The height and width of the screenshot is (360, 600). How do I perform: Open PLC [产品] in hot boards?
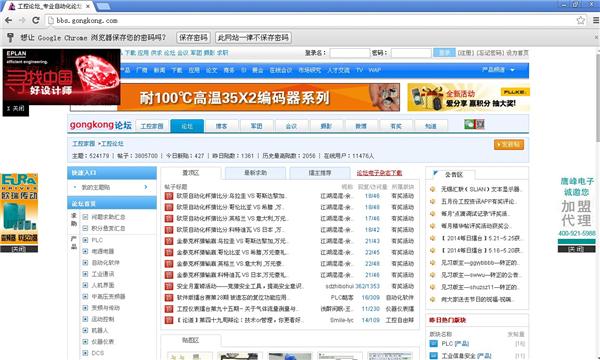click(x=455, y=344)
